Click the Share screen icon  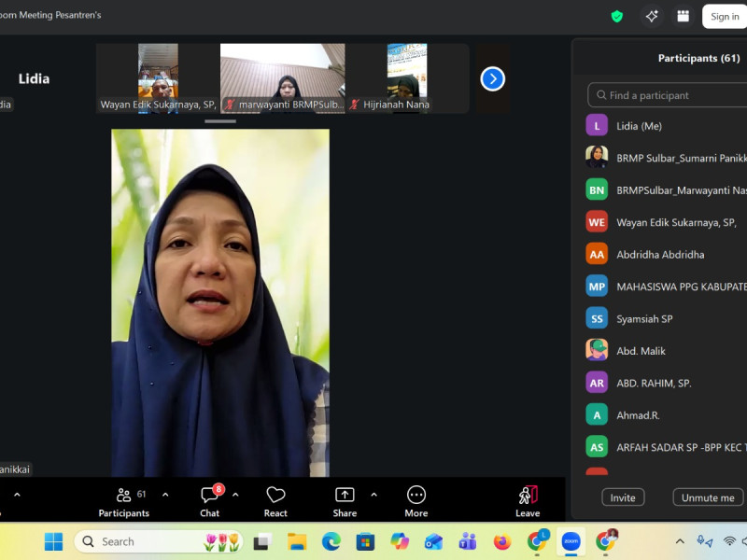point(345,496)
